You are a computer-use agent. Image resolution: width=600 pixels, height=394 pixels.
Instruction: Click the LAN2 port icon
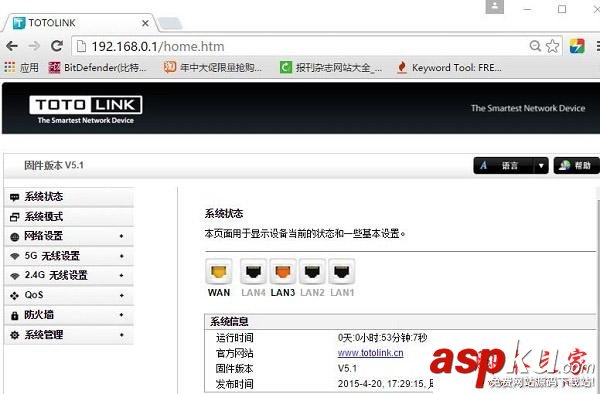click(312, 272)
